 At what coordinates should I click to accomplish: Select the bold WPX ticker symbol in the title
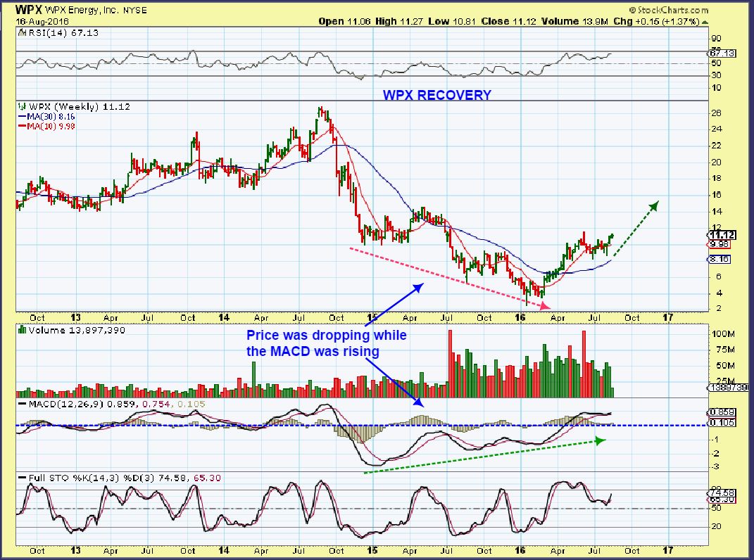click(30, 9)
